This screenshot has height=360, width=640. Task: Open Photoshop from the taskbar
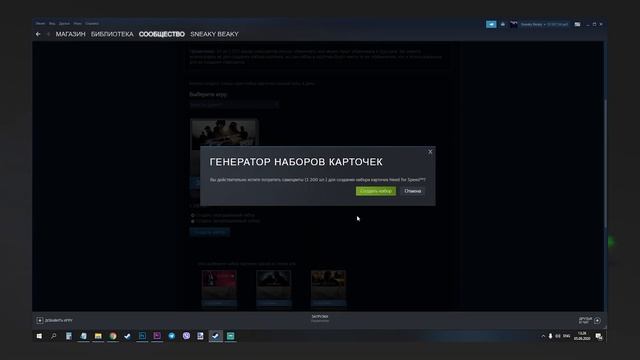coord(142,336)
